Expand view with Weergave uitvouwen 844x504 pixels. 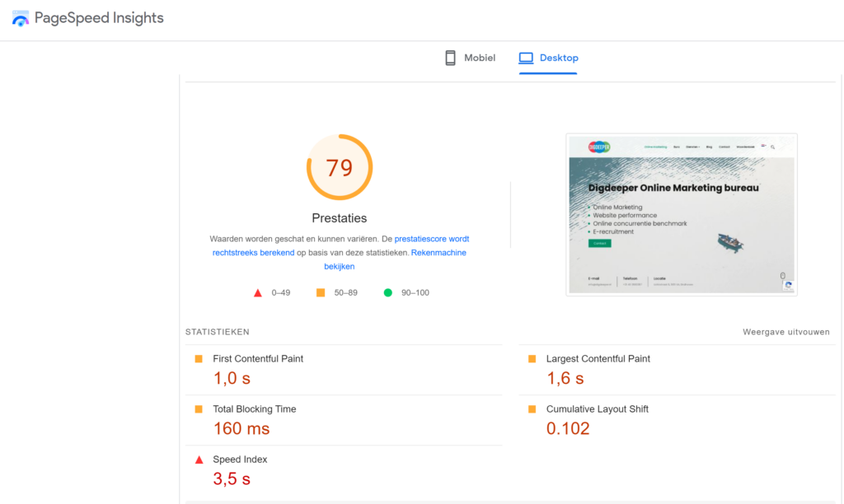[x=785, y=332]
